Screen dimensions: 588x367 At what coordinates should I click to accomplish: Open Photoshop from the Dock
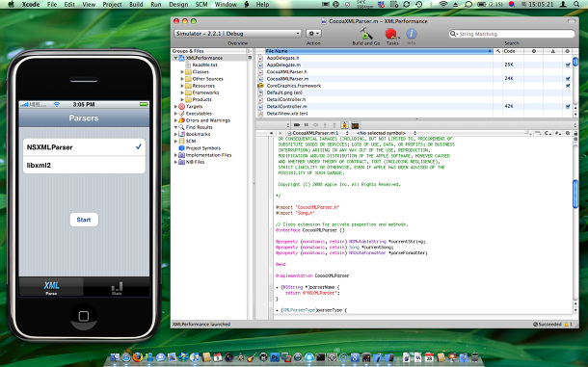[x=275, y=357]
